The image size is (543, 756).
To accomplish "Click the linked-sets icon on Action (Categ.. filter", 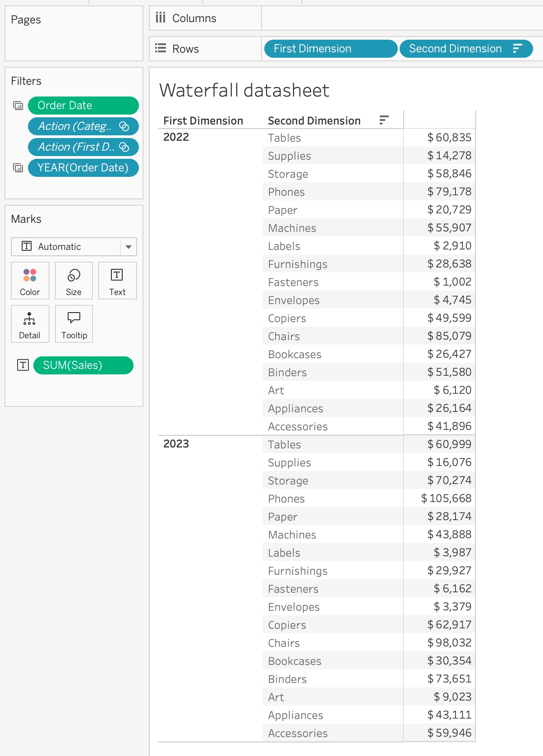I will pyautogui.click(x=124, y=126).
